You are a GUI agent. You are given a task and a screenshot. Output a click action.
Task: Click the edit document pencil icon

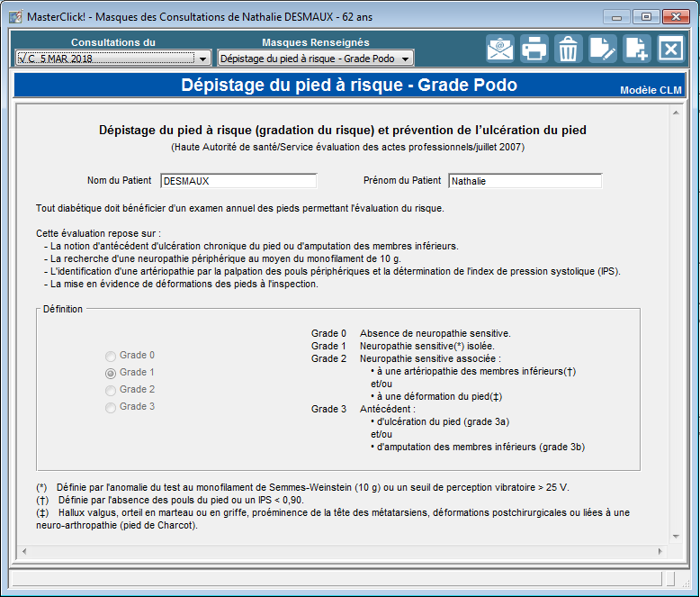[x=602, y=49]
